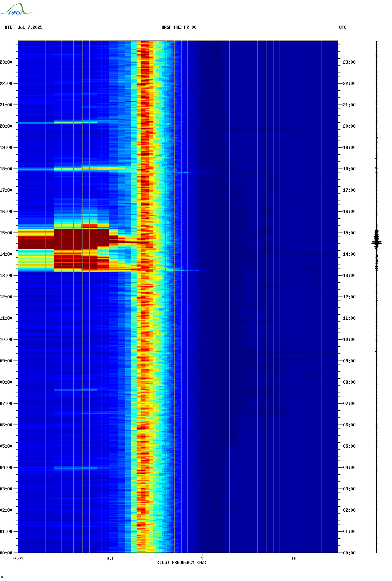This screenshot has width=392, height=581.
Task: Click the left axis '00:00' time label
Action: click(6, 553)
